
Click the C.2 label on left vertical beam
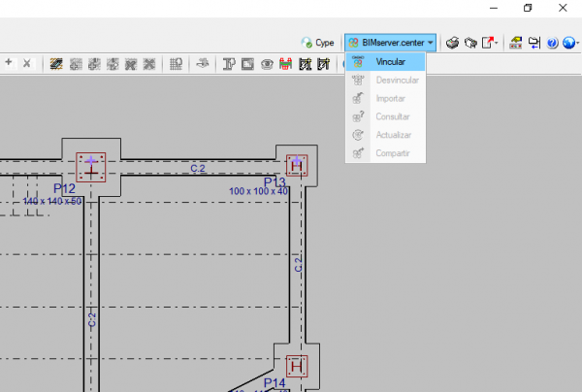coord(92,319)
